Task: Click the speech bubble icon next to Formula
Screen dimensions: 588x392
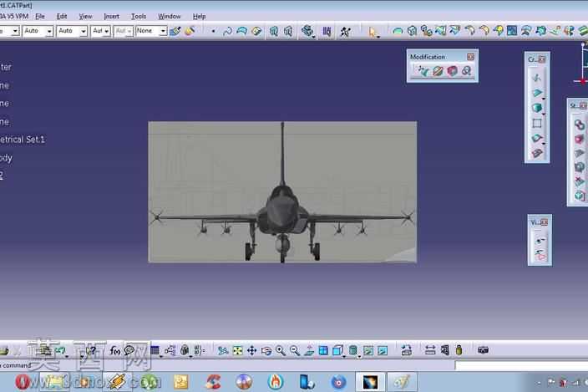Action: [x=129, y=350]
